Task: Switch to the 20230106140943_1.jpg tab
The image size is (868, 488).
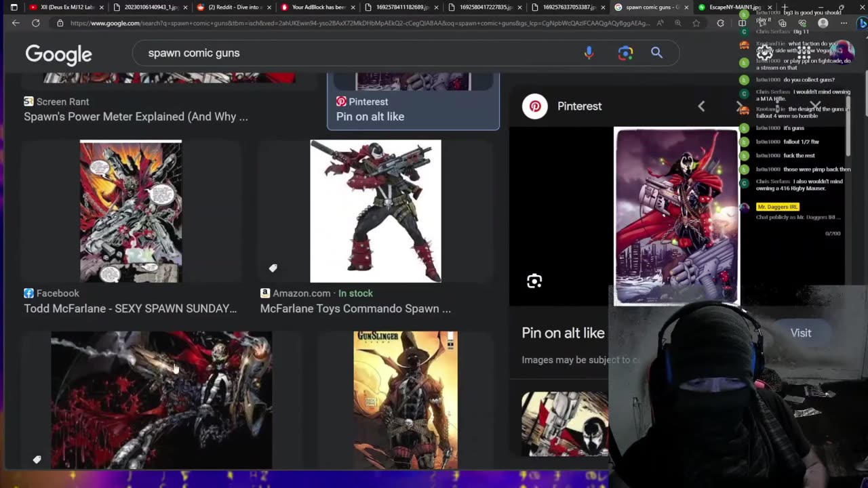Action: [x=151, y=7]
